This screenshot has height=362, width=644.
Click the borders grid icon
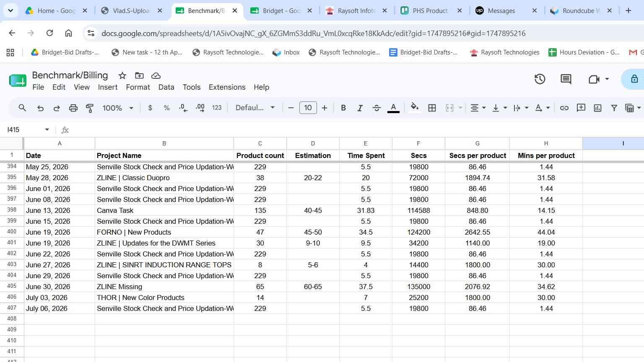coord(432,108)
